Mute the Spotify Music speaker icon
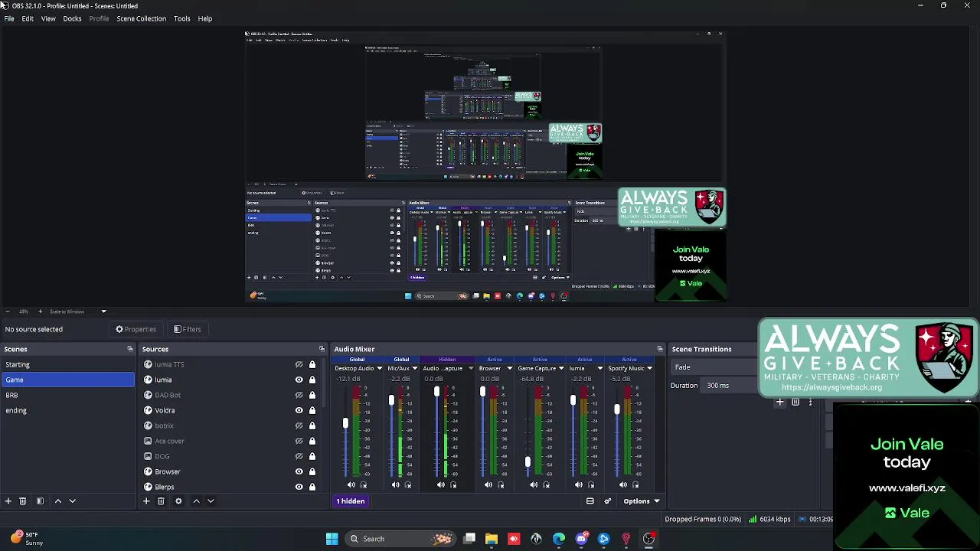980x551 pixels. pyautogui.click(x=623, y=485)
